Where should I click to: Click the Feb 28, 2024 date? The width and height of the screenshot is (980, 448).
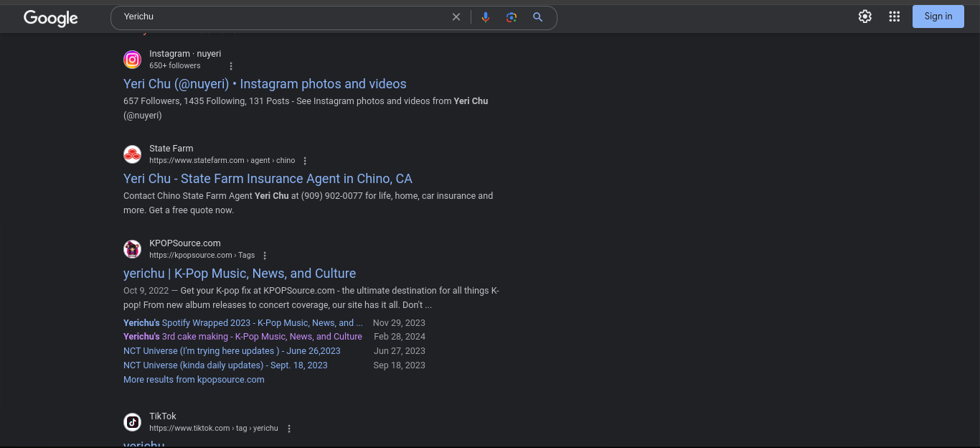coord(400,337)
